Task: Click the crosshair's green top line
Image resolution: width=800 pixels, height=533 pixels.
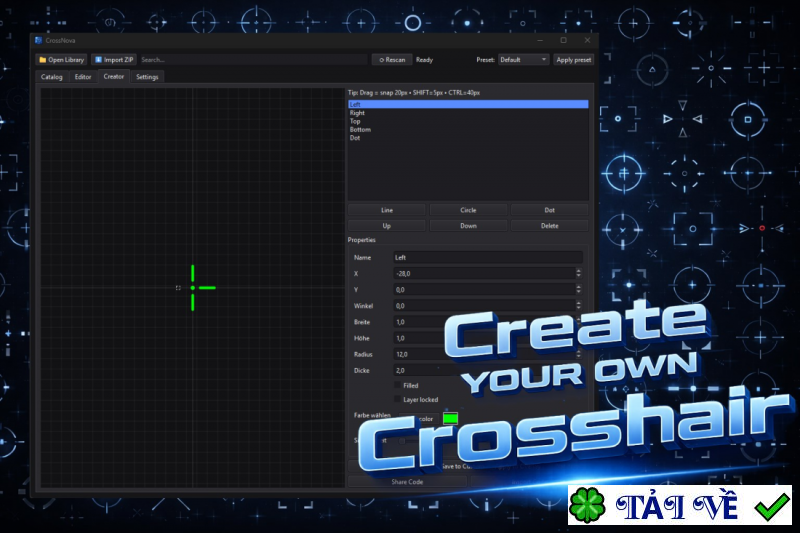Action: pos(192,273)
